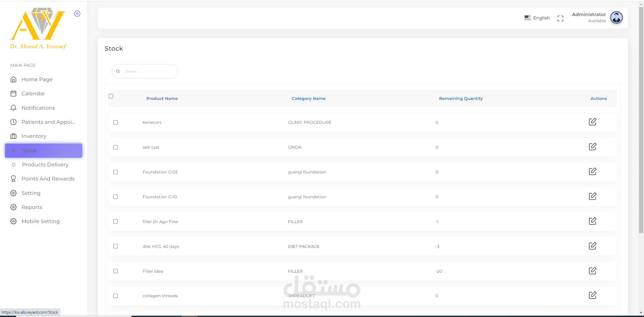Expand Patients and Appointments menu
Viewport: 644px width, 317px height.
click(44, 122)
